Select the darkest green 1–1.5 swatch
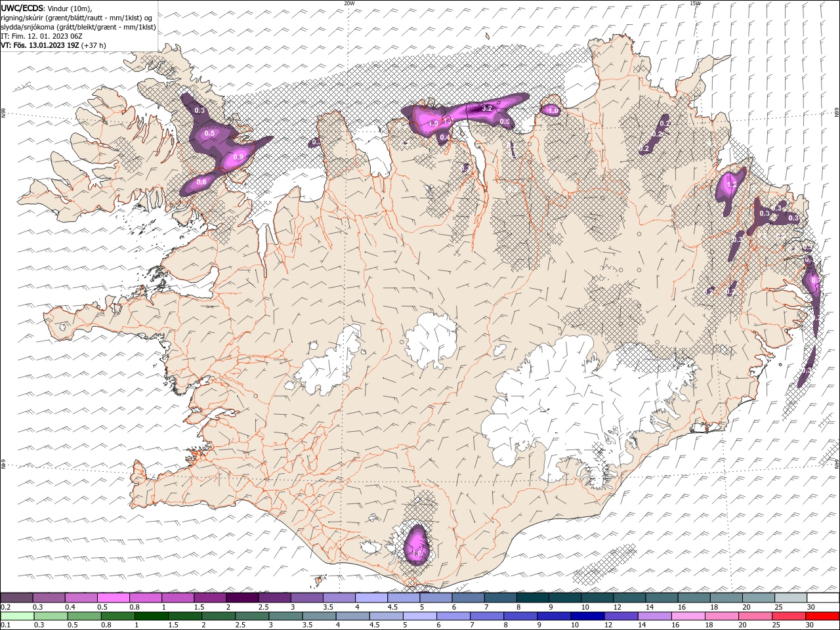Image resolution: width=840 pixels, height=630 pixels. (x=152, y=616)
